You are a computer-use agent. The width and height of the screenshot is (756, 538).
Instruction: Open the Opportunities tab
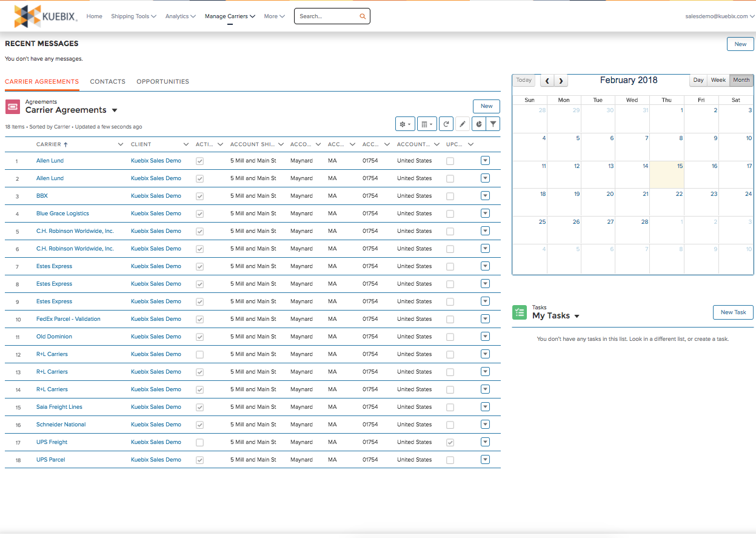(x=161, y=81)
